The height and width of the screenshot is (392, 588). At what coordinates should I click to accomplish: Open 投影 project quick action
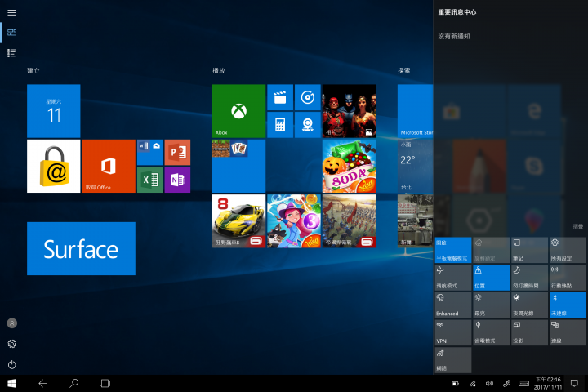pos(529,332)
